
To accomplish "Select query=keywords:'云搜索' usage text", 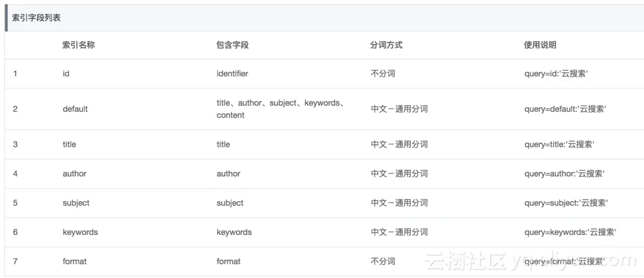I will coord(570,232).
